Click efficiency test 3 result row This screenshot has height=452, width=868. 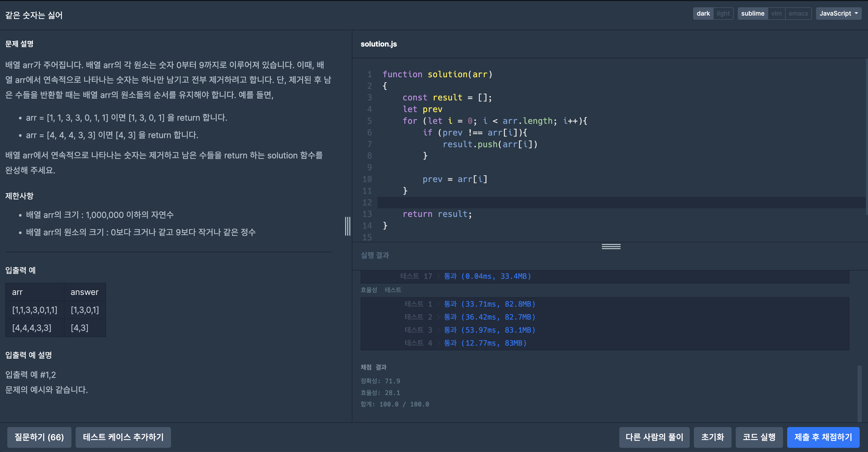click(470, 330)
